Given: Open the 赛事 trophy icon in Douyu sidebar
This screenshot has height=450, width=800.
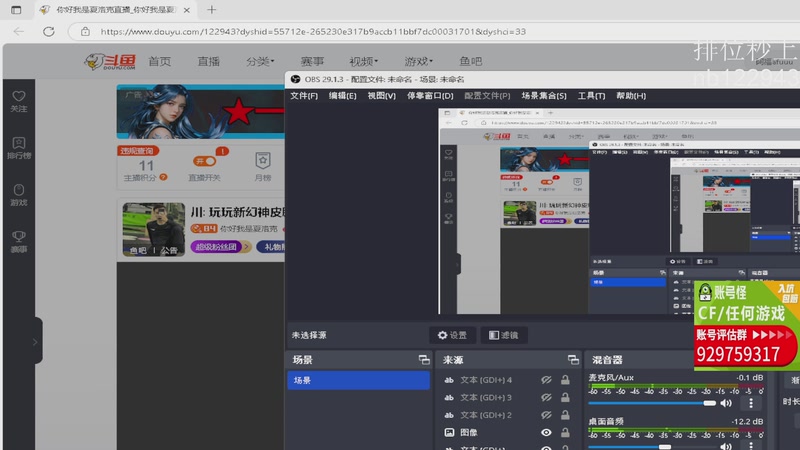Looking at the screenshot, I should click(19, 236).
